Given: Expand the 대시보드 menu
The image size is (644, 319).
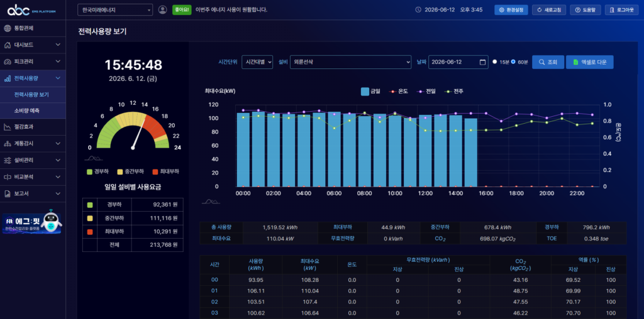Looking at the screenshot, I should click(x=33, y=45).
